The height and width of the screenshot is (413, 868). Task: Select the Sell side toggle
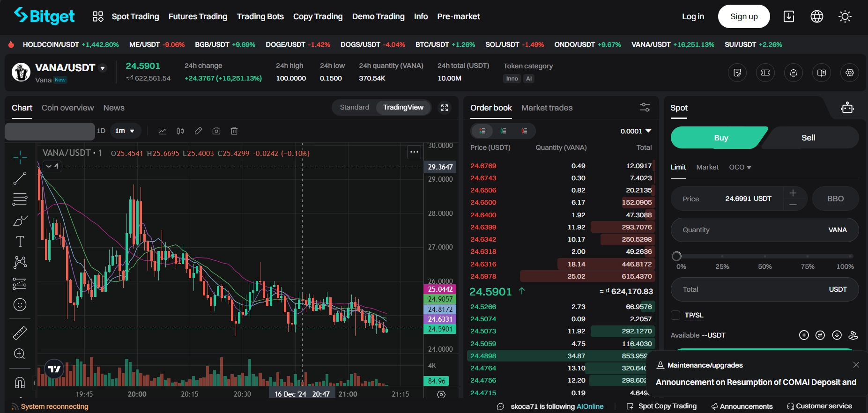(809, 138)
